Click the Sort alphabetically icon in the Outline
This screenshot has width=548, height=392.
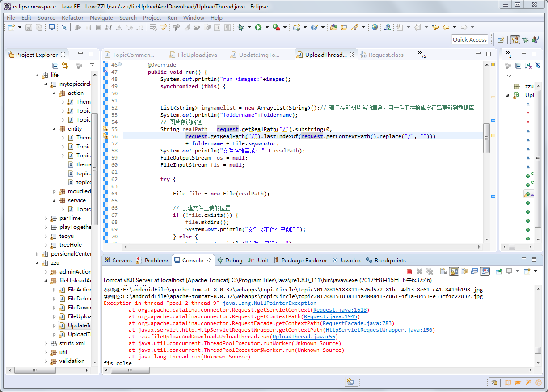[529, 66]
